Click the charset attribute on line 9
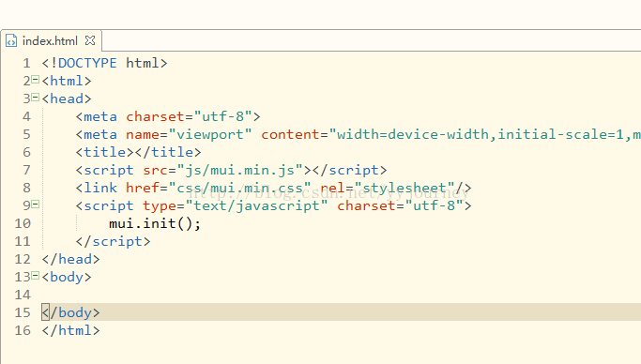641x364 pixels. (366, 205)
